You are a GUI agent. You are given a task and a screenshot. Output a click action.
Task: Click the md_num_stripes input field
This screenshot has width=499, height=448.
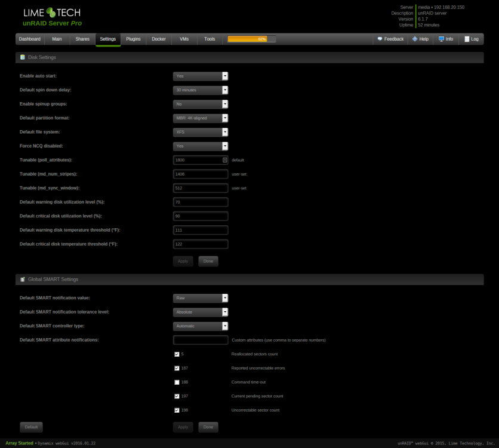point(201,174)
